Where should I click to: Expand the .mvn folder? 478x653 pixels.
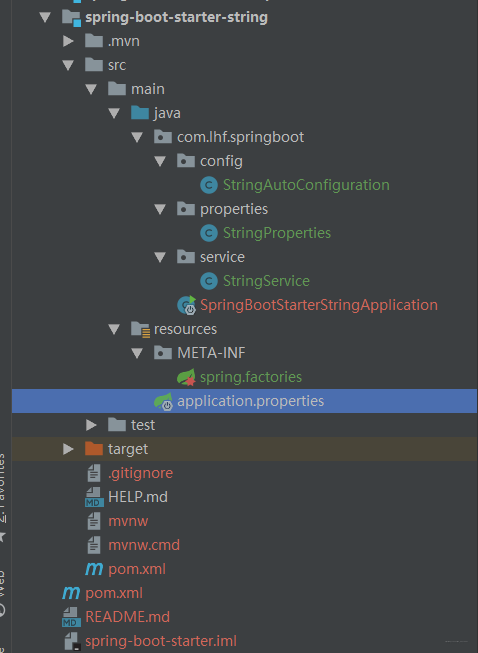pyautogui.click(x=68, y=41)
